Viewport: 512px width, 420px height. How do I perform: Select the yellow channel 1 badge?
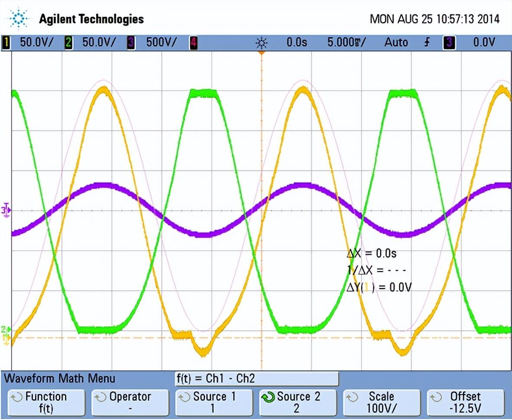[7, 42]
